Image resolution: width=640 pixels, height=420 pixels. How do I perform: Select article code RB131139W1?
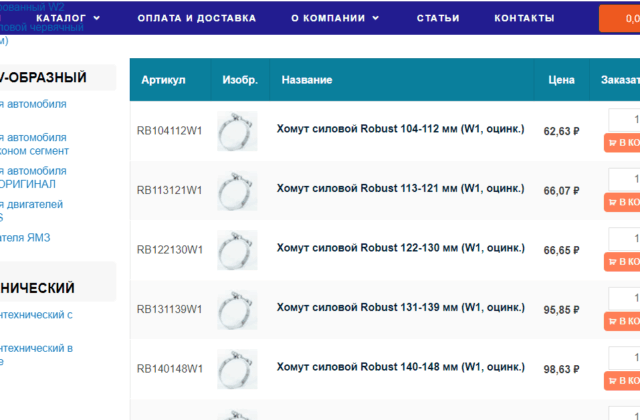[169, 309]
